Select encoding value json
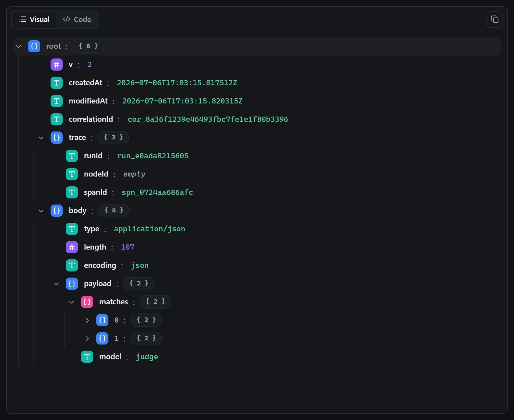 pyautogui.click(x=140, y=265)
